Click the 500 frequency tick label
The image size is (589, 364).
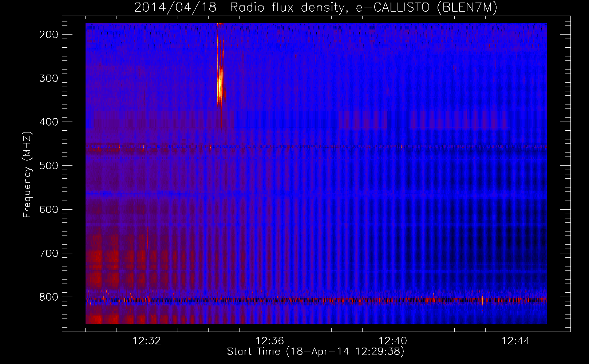pos(49,166)
